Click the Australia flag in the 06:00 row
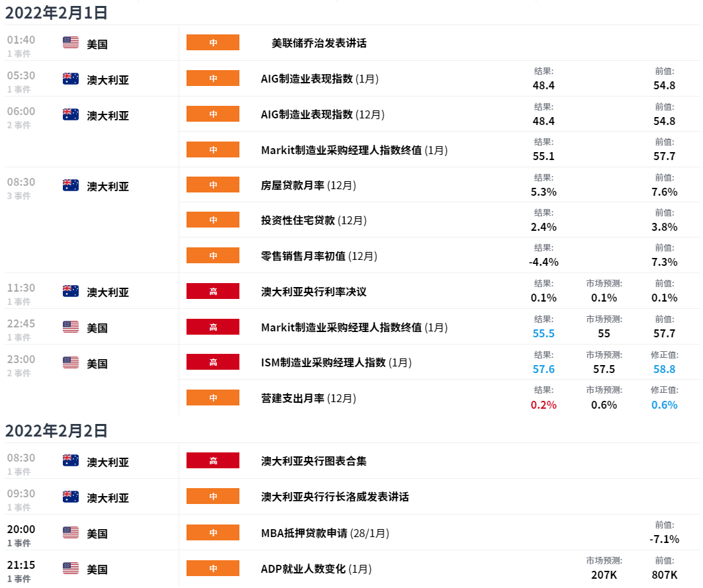The width and height of the screenshot is (703, 588). pos(70,114)
